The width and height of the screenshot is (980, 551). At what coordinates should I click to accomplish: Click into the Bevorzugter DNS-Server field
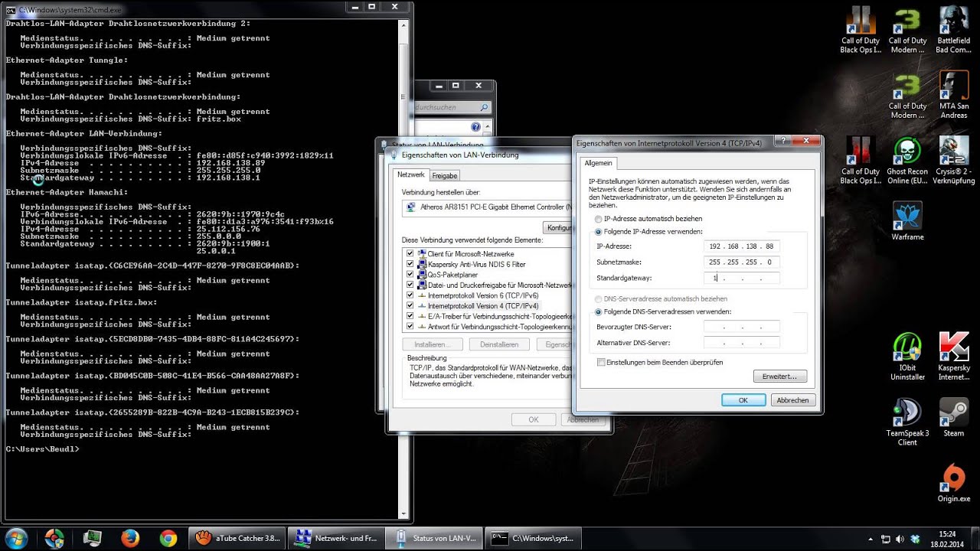click(741, 327)
